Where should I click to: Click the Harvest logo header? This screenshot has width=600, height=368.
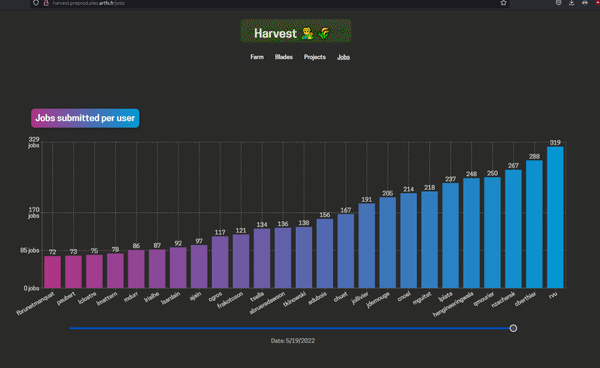296,31
